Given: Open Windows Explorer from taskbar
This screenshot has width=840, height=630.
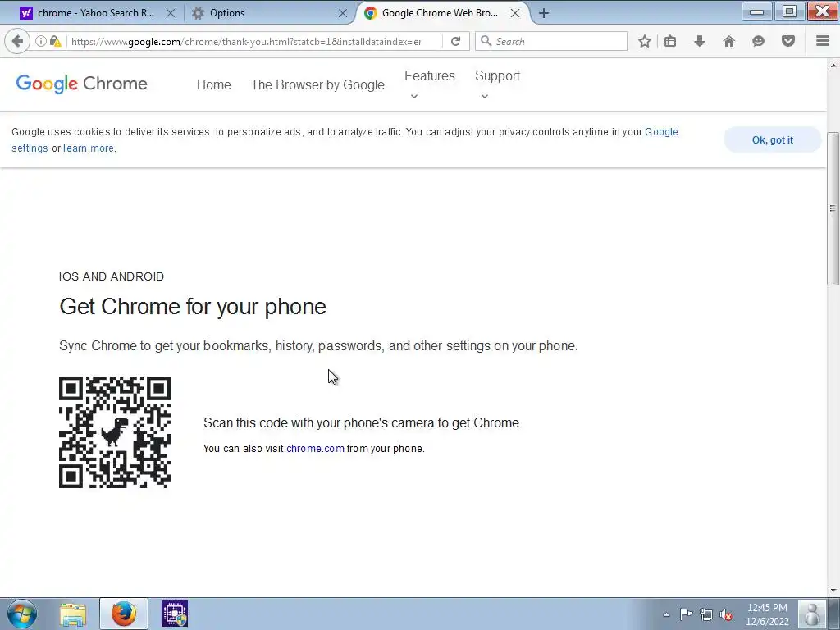Looking at the screenshot, I should point(73,614).
